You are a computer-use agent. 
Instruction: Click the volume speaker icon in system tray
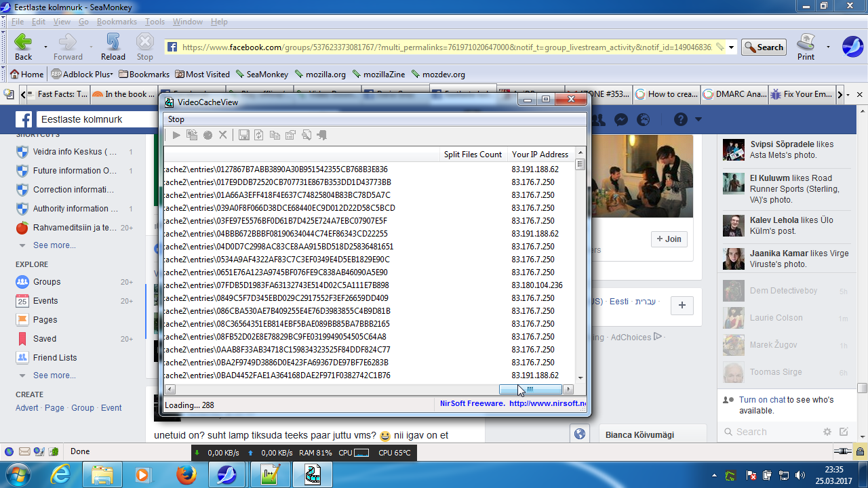pyautogui.click(x=800, y=475)
